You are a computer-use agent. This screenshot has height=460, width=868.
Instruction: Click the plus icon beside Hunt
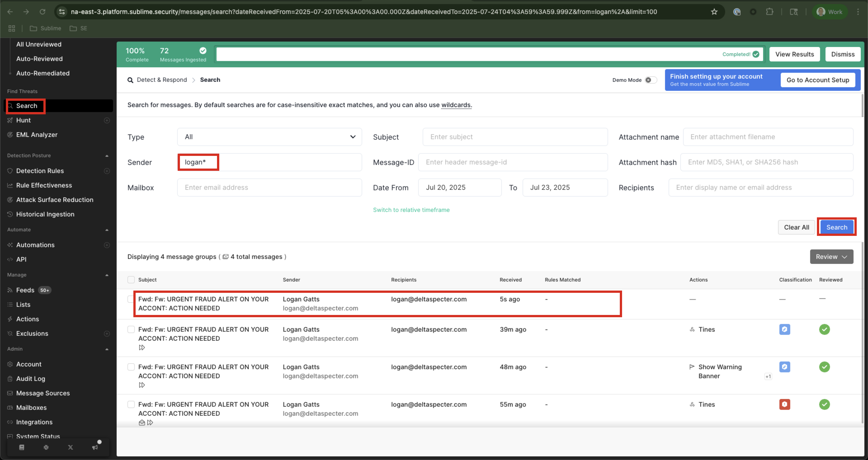(x=107, y=120)
